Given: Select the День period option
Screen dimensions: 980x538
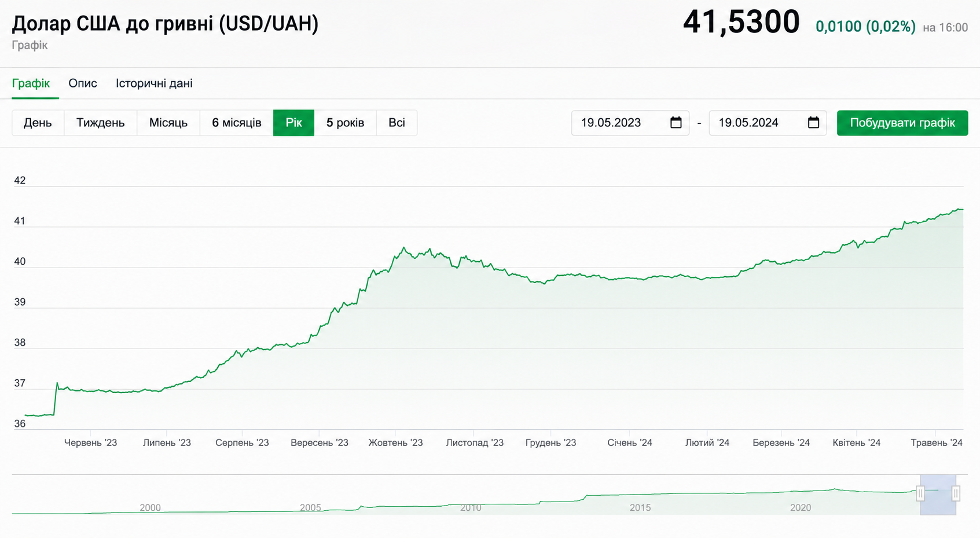Looking at the screenshot, I should coord(38,123).
